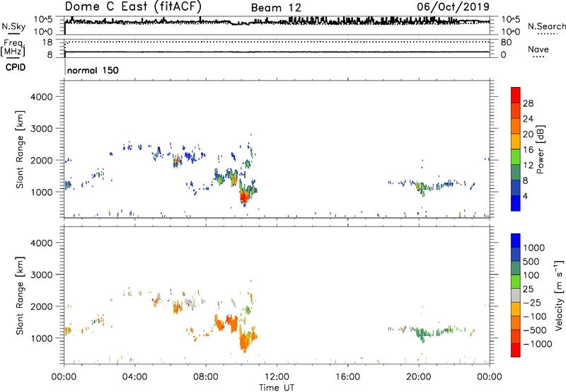
Task: Click the 'Beam 12' label
Action: pos(276,8)
